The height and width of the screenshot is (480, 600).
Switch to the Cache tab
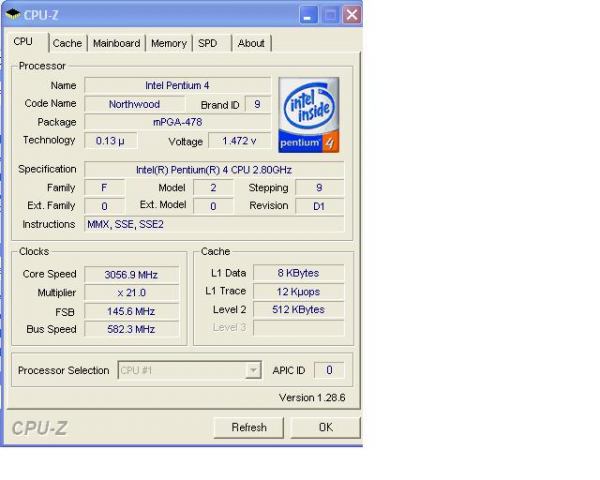pos(67,43)
